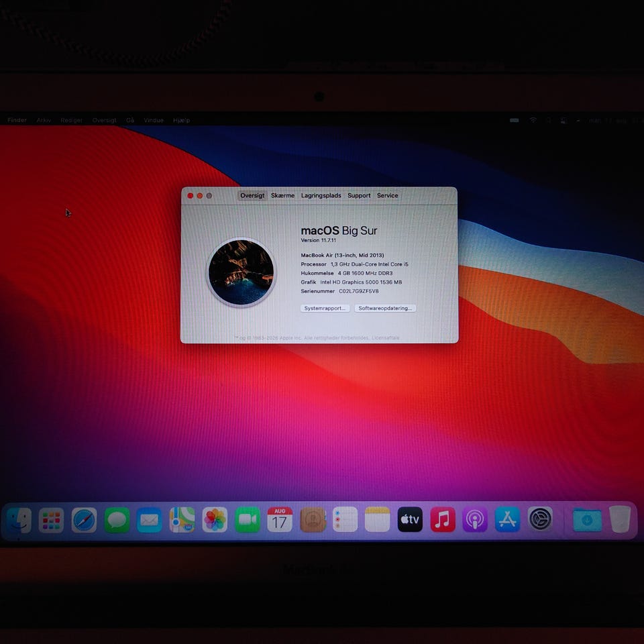This screenshot has width=644, height=644.
Task: Click the menu bar date and time
Action: [x=615, y=120]
